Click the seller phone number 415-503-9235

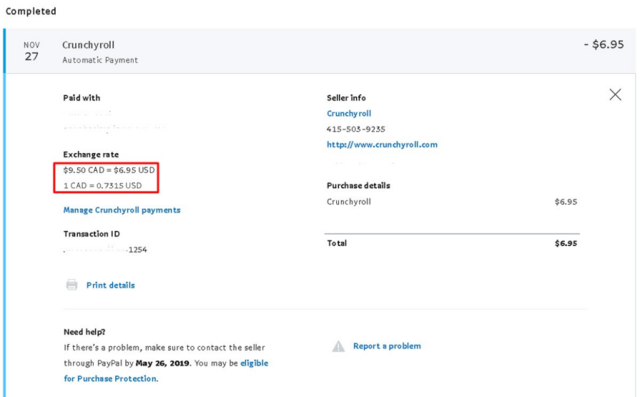356,129
